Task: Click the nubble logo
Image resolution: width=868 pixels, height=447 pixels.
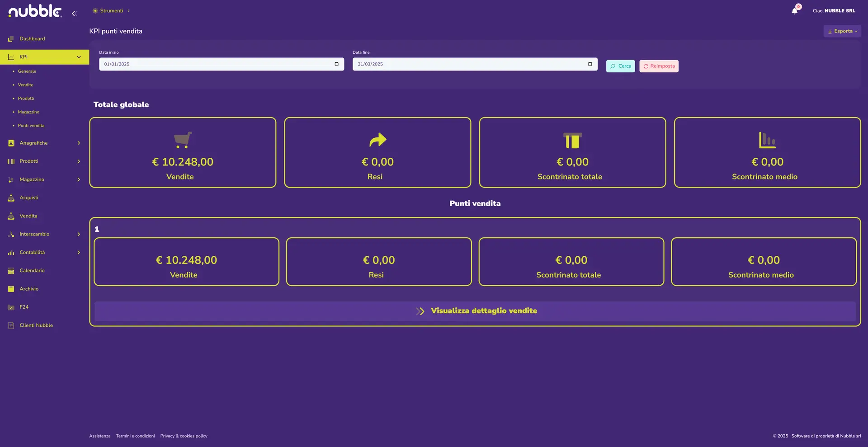Action: [35, 11]
